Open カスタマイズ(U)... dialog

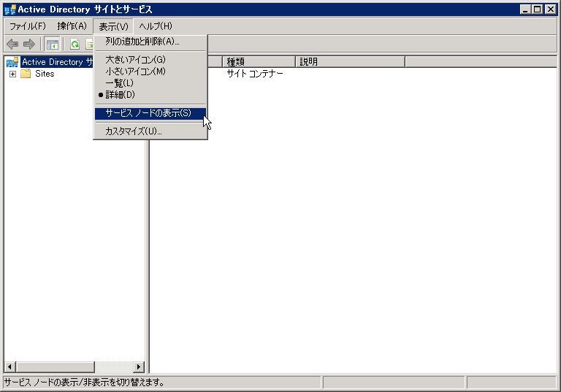150,131
